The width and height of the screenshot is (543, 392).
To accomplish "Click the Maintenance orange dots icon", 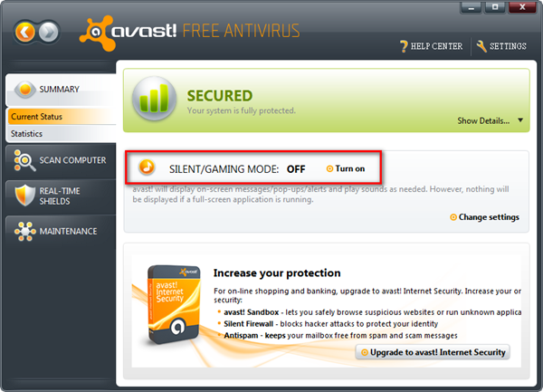I will pos(25,232).
